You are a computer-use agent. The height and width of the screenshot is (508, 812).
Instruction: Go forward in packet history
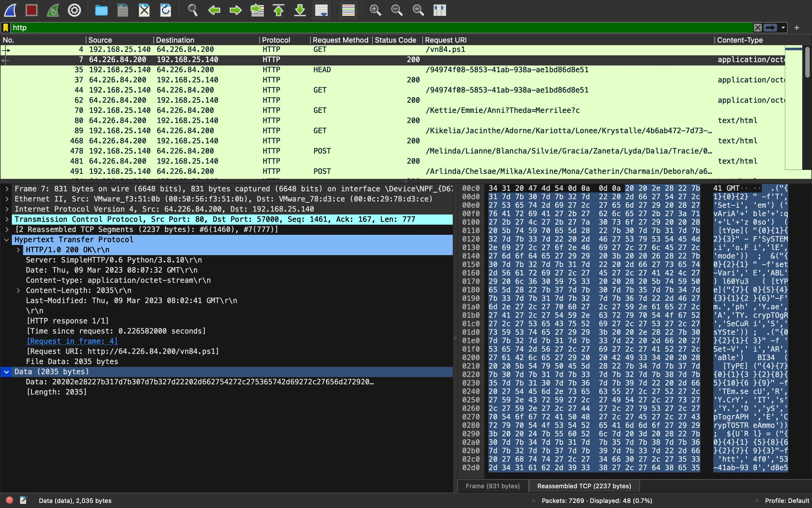(x=235, y=10)
